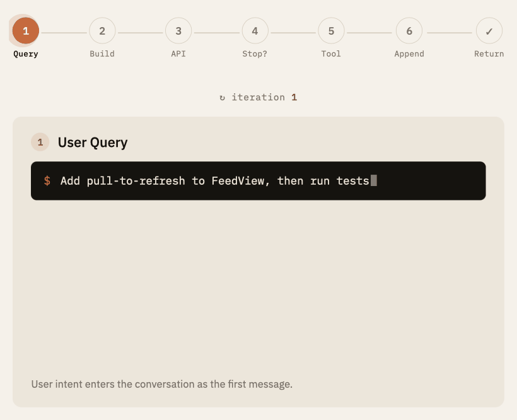The width and height of the screenshot is (517, 420).
Task: Click the Stop? step label
Action: coord(255,54)
